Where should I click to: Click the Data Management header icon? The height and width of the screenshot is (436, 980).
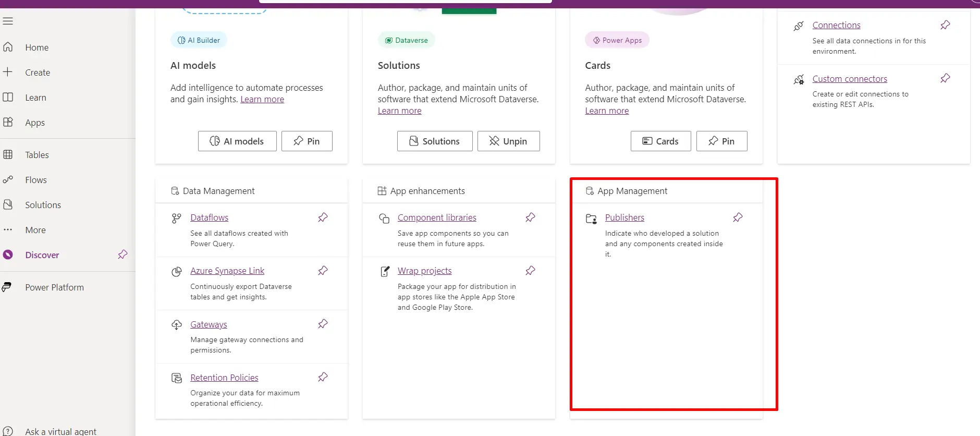[x=175, y=191]
